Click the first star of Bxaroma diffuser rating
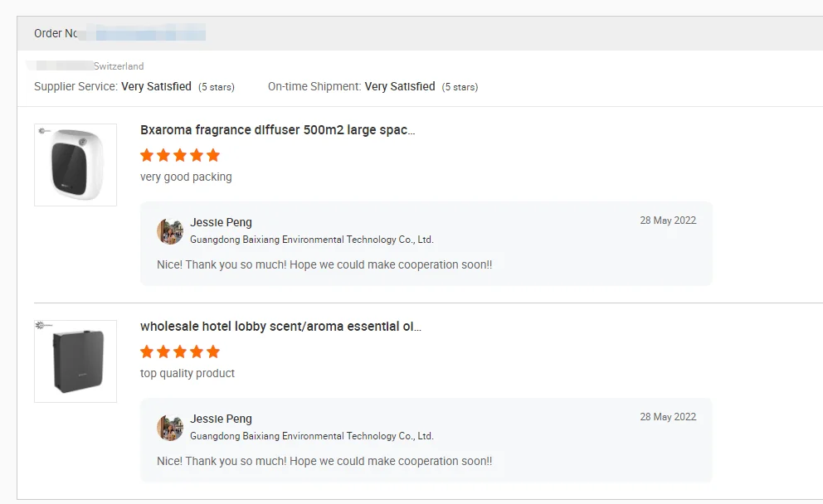Screen dimensions: 823x504 (147, 155)
